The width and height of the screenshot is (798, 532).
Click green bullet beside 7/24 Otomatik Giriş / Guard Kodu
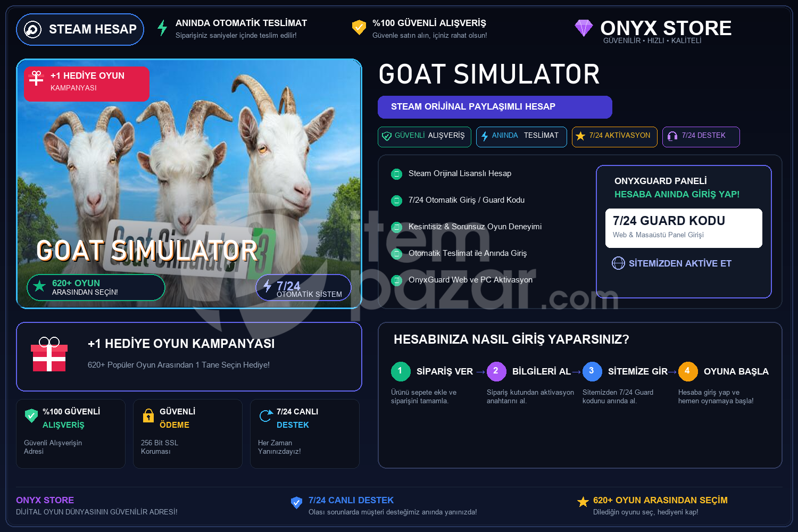[x=396, y=201]
